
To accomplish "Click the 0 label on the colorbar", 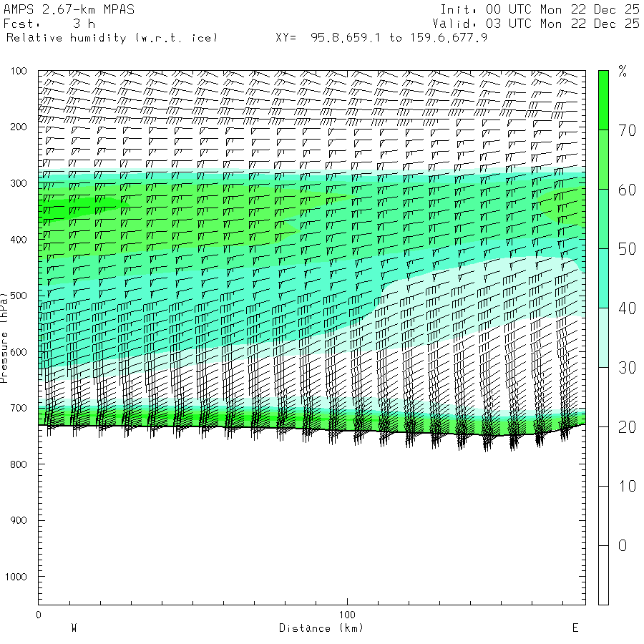I will [x=622, y=545].
